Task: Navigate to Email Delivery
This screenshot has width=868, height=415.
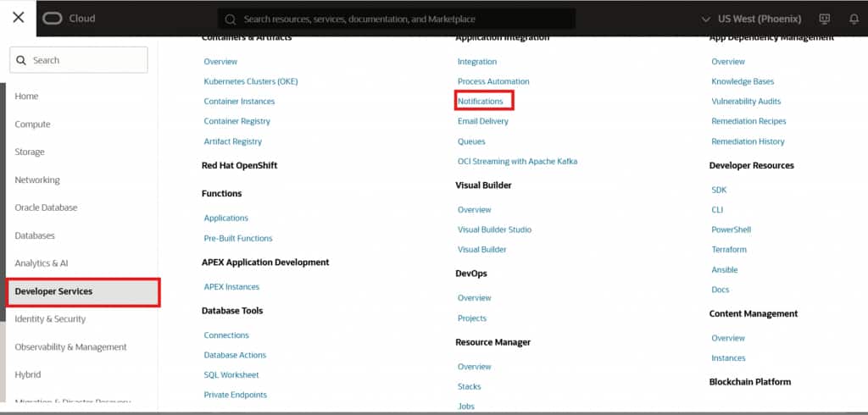Action: click(x=483, y=121)
